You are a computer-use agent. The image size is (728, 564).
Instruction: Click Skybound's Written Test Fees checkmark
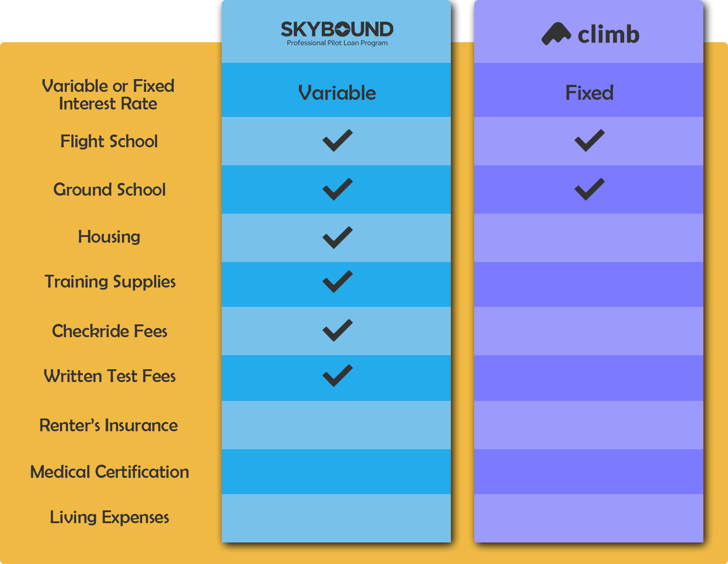337,376
